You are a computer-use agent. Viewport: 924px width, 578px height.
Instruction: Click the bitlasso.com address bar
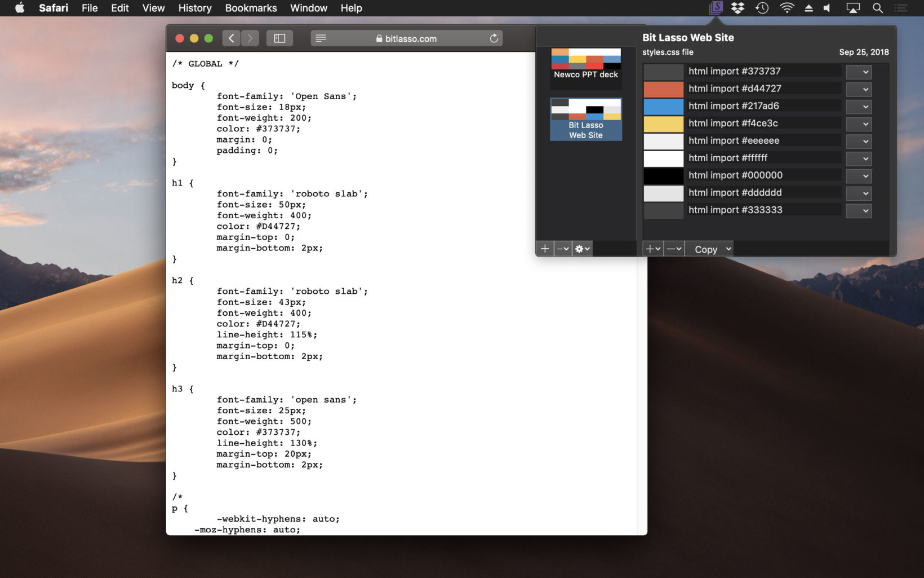[406, 38]
